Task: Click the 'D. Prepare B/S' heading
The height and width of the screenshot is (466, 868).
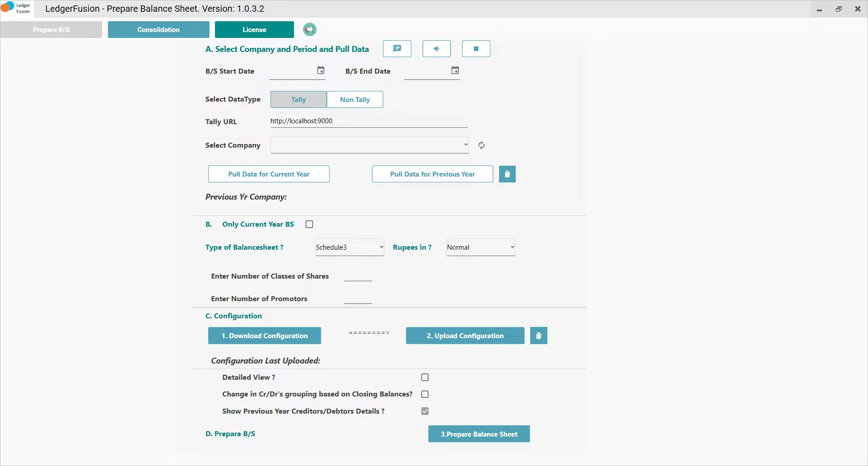Action: (x=230, y=434)
